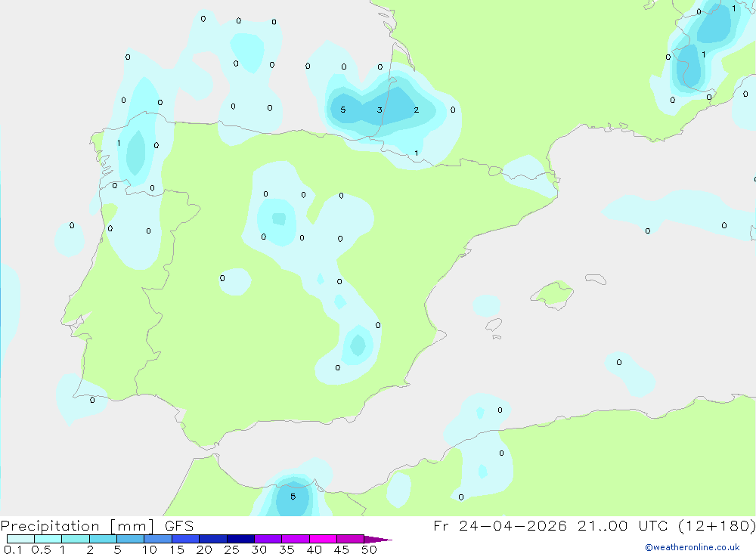Viewport: 756px width, 554px height.
Task: Pick the legend swatch between 10 and 15
Action: point(158,539)
